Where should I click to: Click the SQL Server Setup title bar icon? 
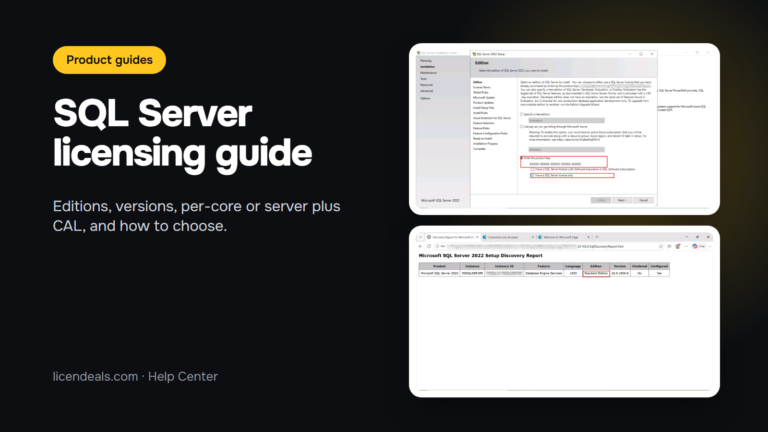pos(474,54)
